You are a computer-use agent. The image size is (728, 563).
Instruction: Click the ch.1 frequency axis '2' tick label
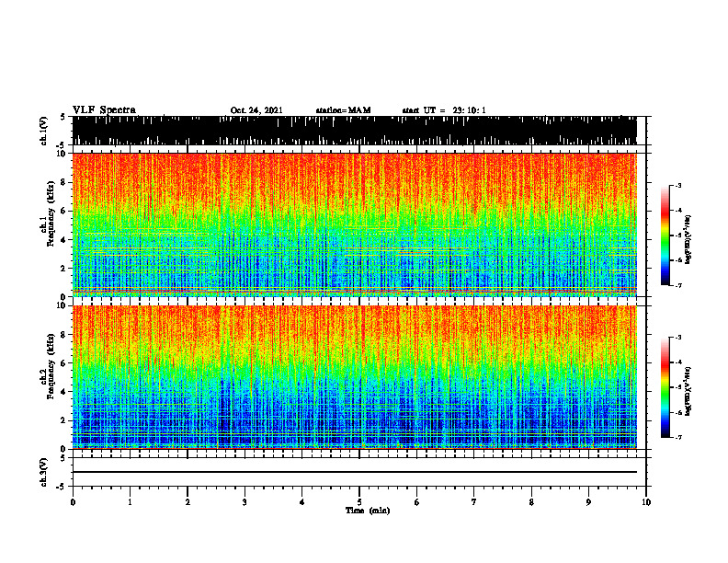coord(63,268)
